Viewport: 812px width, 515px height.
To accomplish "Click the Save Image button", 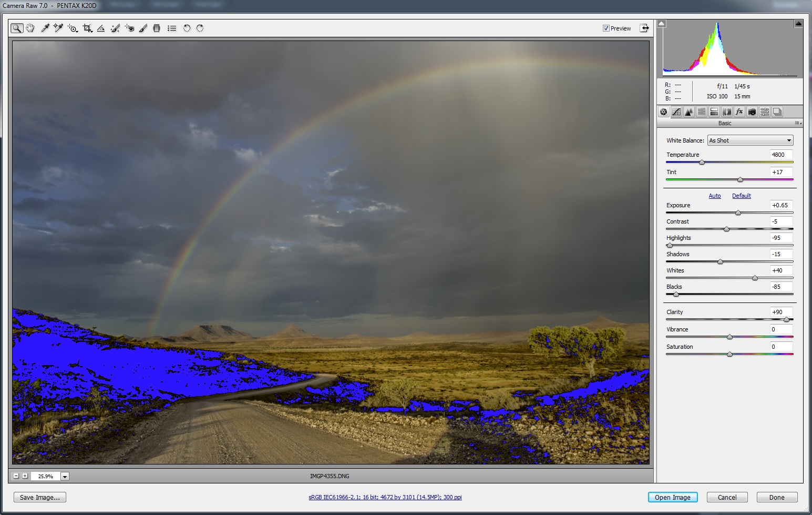I will pyautogui.click(x=40, y=497).
